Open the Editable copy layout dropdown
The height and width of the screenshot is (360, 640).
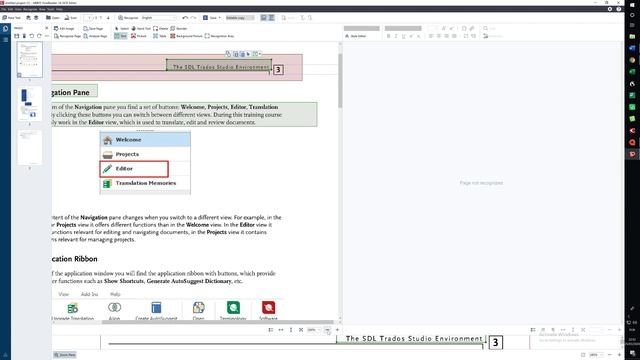(x=240, y=18)
